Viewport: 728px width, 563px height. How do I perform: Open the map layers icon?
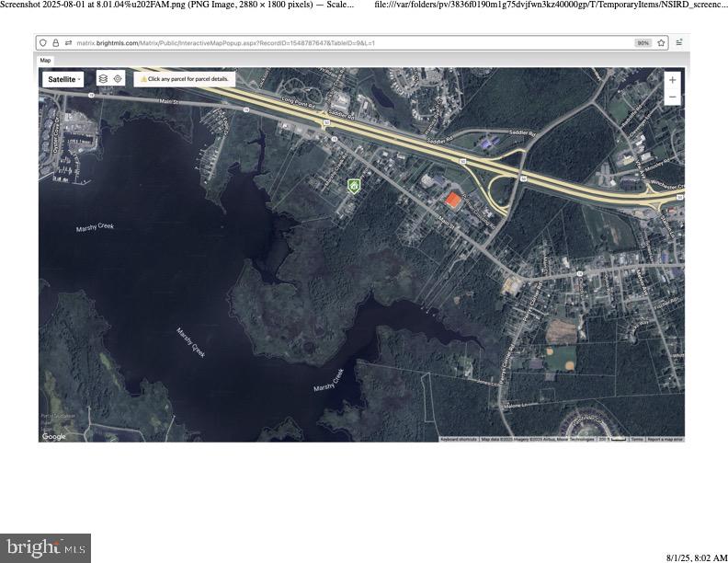[103, 79]
